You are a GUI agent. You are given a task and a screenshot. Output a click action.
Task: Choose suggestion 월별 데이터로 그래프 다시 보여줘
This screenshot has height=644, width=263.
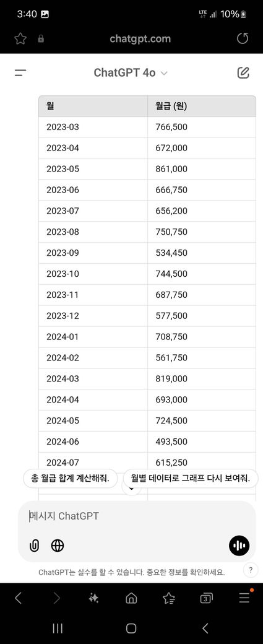coord(191,479)
